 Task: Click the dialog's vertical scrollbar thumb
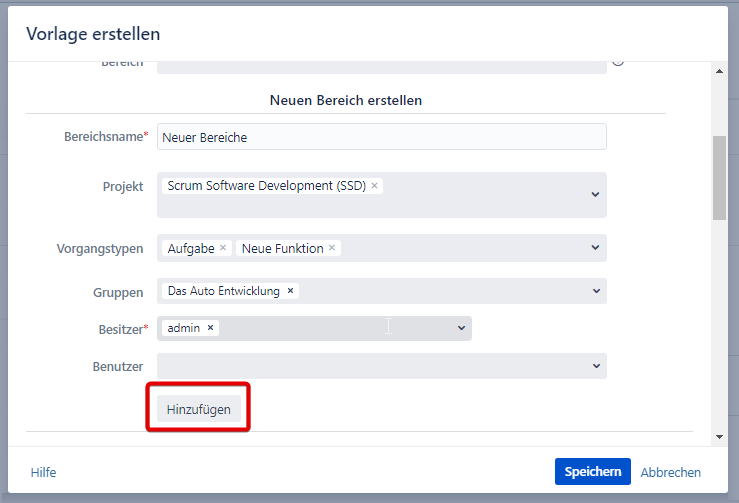click(x=719, y=178)
